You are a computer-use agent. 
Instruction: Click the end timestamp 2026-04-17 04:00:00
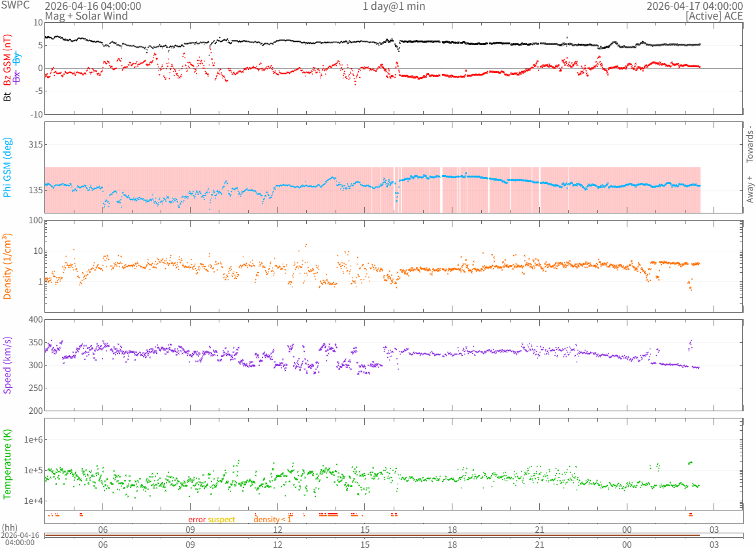tap(695, 6)
